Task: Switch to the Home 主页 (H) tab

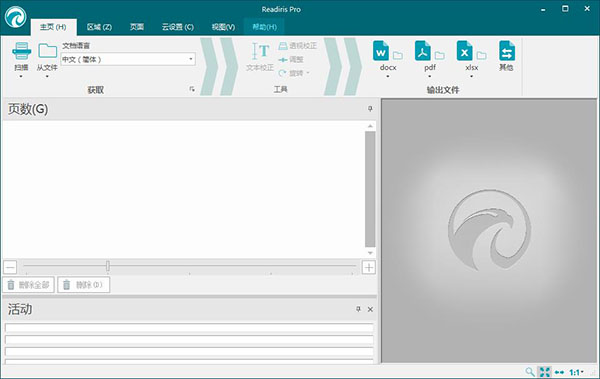Action: tap(53, 27)
